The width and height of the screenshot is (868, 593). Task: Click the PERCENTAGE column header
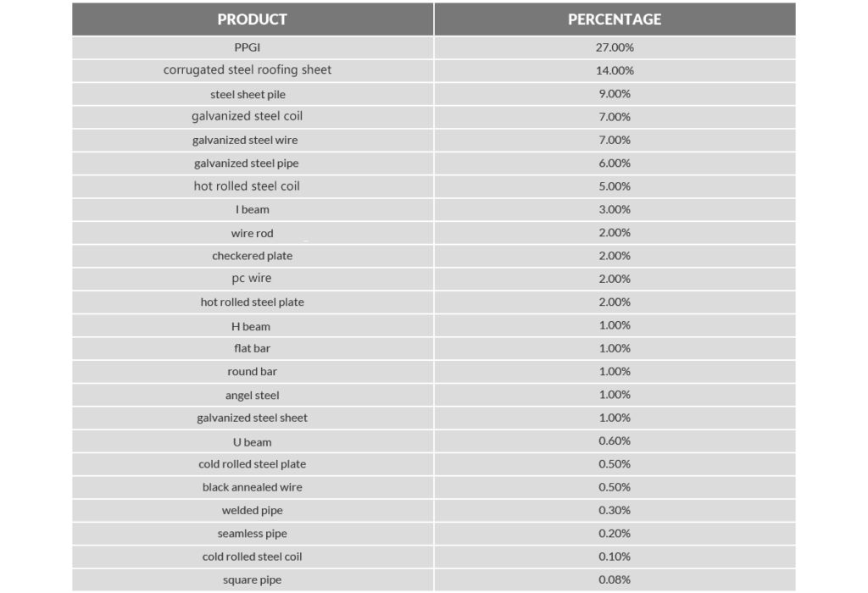click(614, 19)
